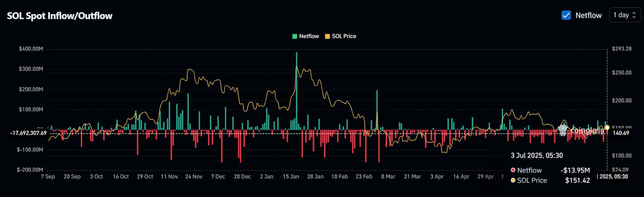Click the 7 Sep date label
This screenshot has height=197, width=644.
coord(48,176)
